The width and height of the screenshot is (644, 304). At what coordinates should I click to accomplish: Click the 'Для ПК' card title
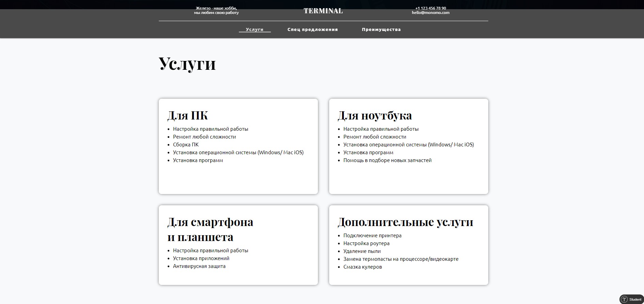tap(187, 115)
